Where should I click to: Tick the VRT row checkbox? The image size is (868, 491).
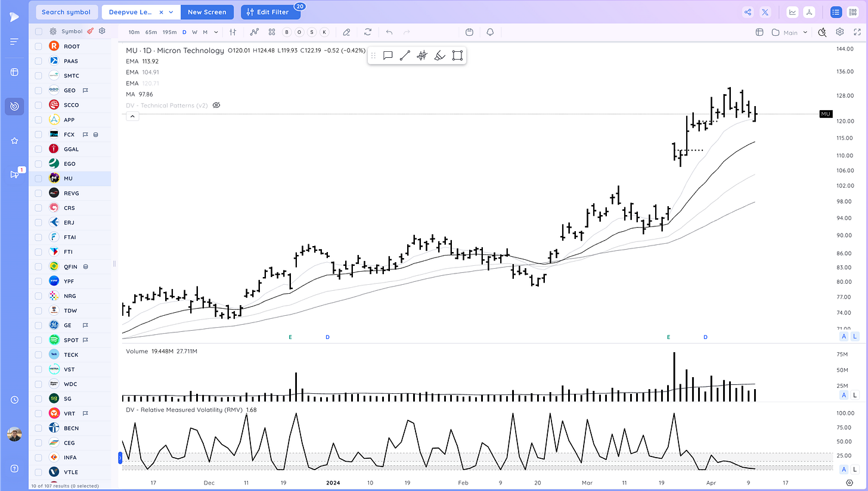tap(38, 414)
